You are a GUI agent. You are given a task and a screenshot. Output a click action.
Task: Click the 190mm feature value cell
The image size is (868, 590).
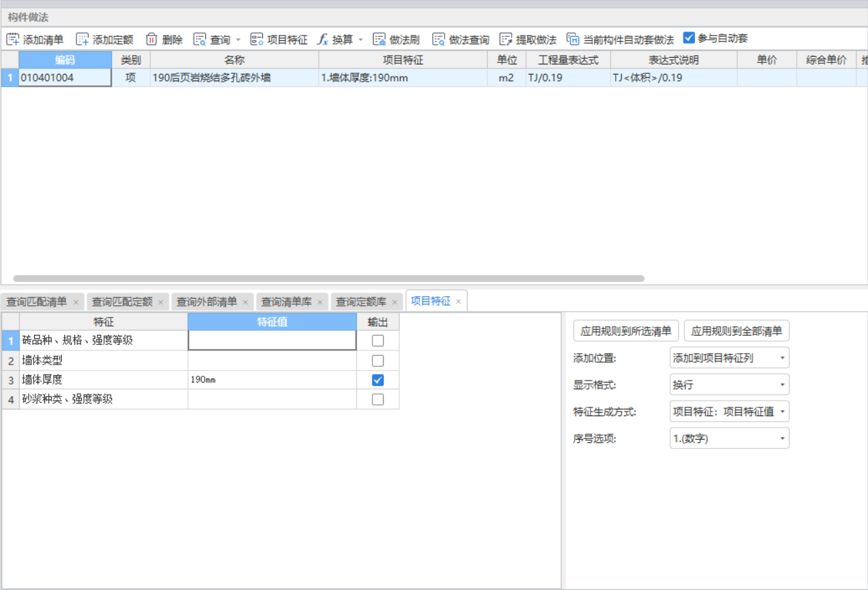272,380
